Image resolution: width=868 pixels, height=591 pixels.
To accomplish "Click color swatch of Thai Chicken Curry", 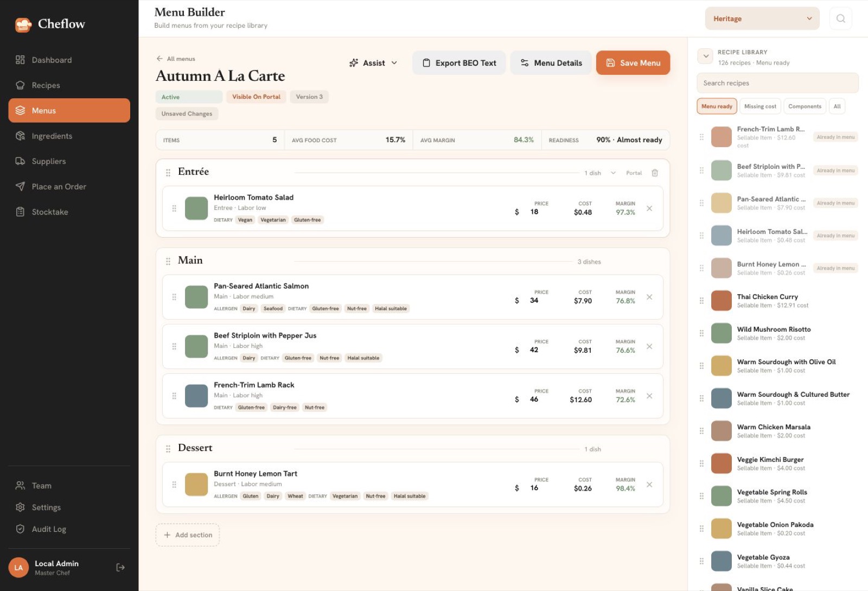I will click(722, 301).
